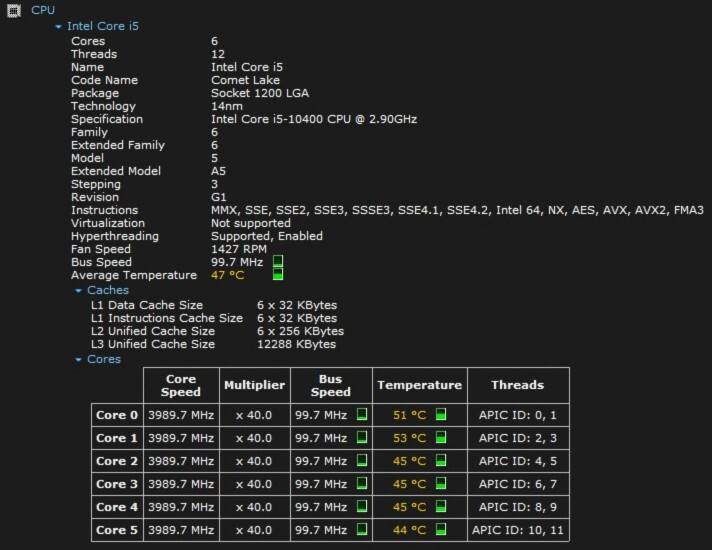Click the Intel Core i5 heading link
This screenshot has height=550, width=712.
click(x=103, y=26)
